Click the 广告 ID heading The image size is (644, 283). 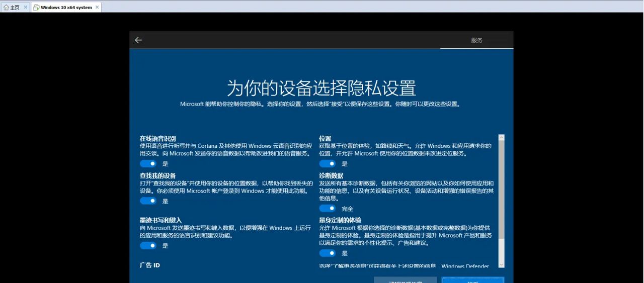pos(149,265)
